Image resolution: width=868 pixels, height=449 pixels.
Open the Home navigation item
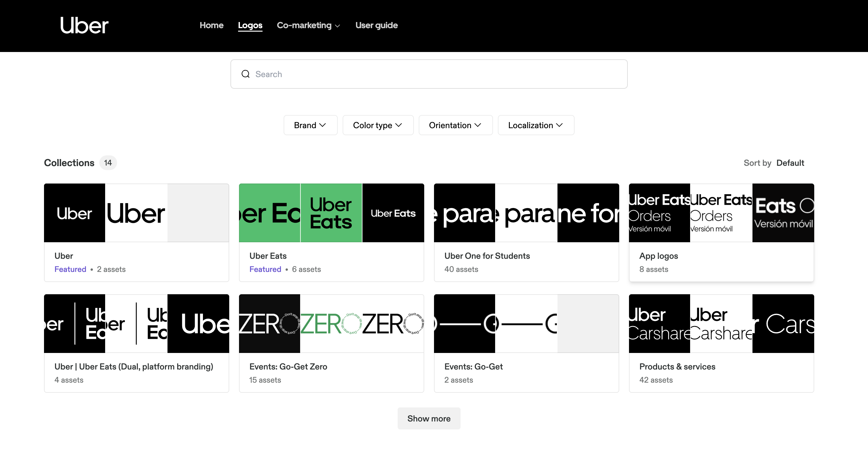[211, 25]
